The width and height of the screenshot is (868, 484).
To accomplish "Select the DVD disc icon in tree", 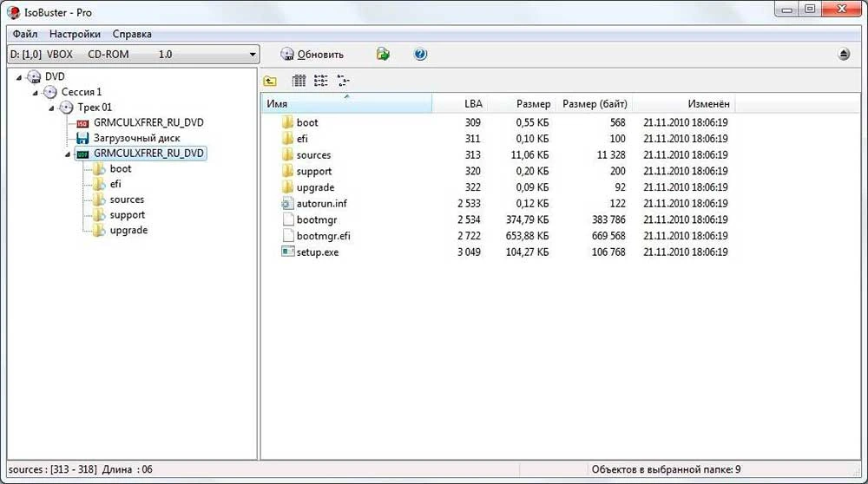I will [x=35, y=77].
